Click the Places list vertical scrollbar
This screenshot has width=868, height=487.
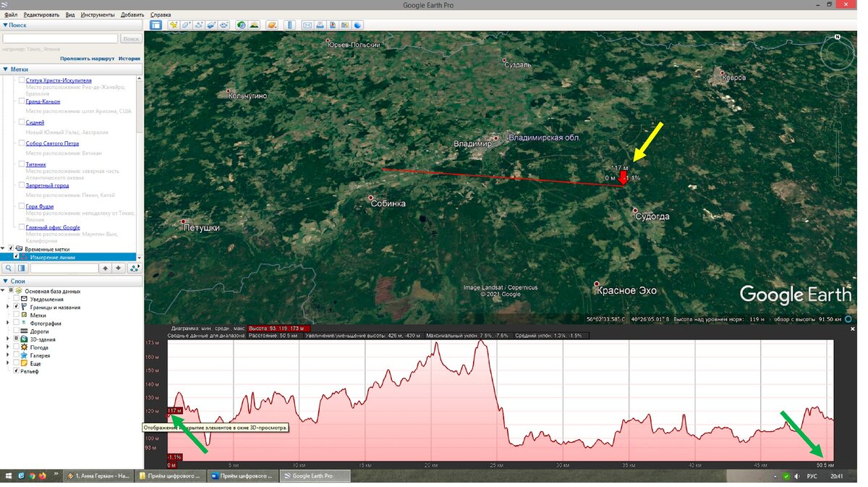point(140,168)
